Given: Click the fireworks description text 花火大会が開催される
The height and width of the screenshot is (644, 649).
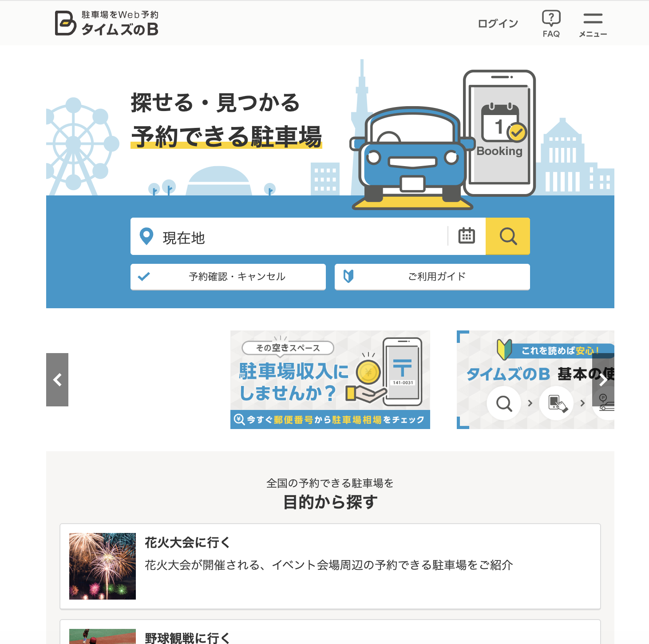Looking at the screenshot, I should 328,565.
